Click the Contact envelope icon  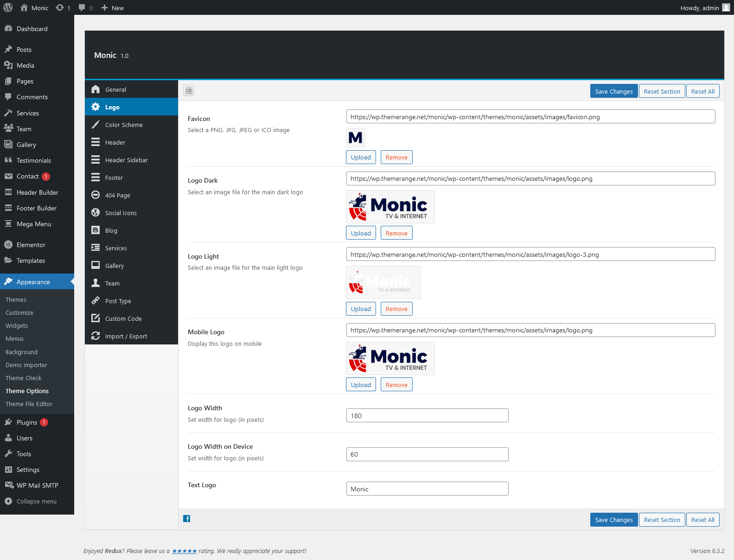(x=8, y=176)
